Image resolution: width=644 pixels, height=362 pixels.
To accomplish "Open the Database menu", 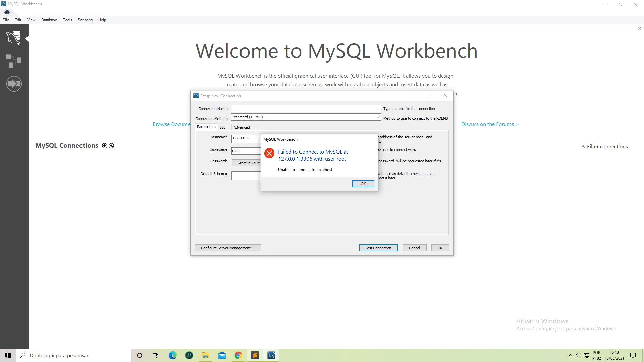I will (49, 20).
